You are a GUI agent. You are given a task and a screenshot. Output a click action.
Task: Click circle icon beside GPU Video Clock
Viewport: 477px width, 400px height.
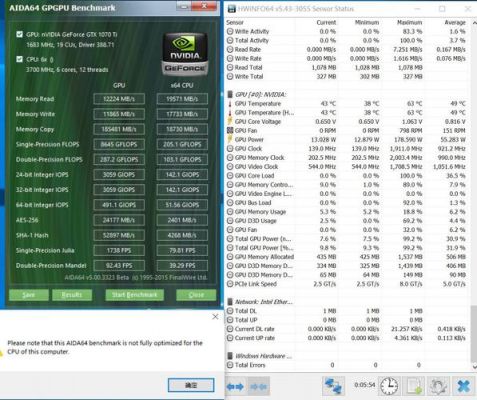tap(230, 167)
